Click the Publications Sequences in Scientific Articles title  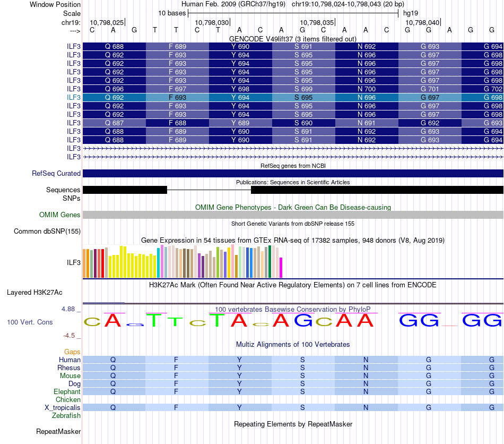click(293, 182)
